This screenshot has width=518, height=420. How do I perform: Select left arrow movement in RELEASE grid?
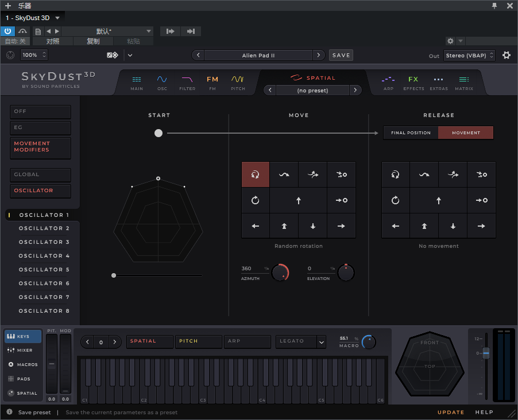point(396,226)
